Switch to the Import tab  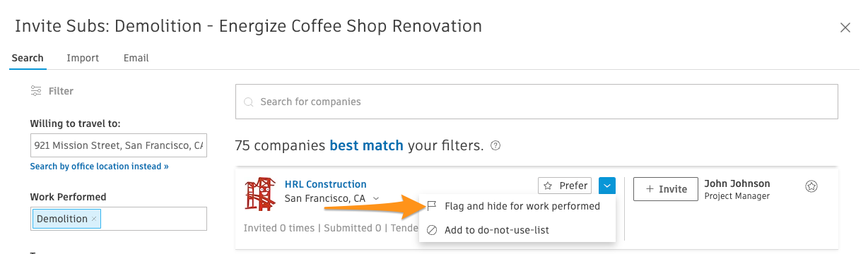click(x=83, y=58)
